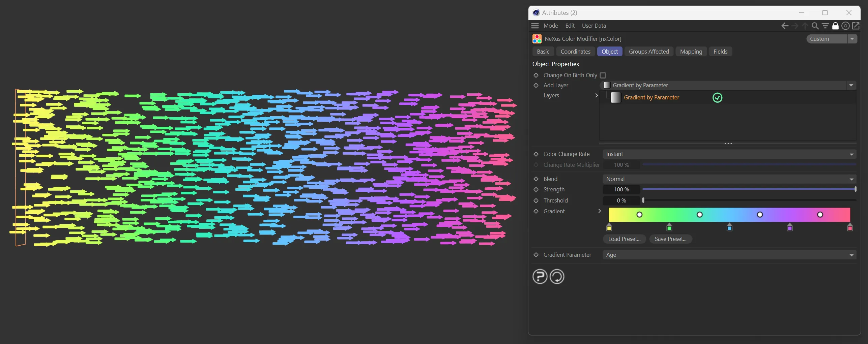Switch to the Groups Affected tab
868x344 pixels.
tap(648, 52)
